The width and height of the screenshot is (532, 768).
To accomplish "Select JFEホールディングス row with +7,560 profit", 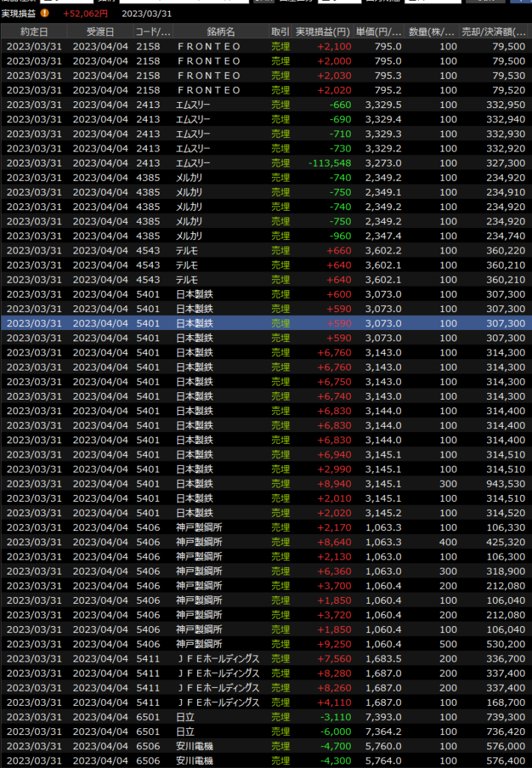I will 266,658.
